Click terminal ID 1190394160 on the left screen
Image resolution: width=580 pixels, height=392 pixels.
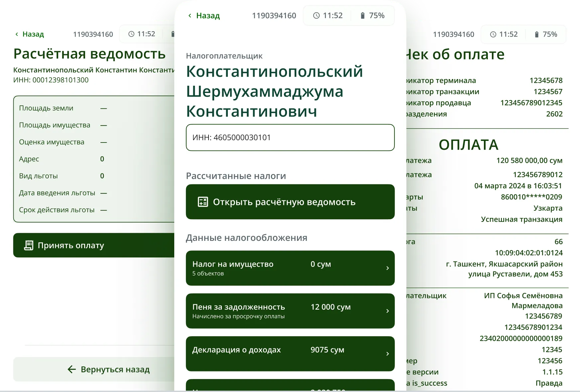(x=93, y=34)
